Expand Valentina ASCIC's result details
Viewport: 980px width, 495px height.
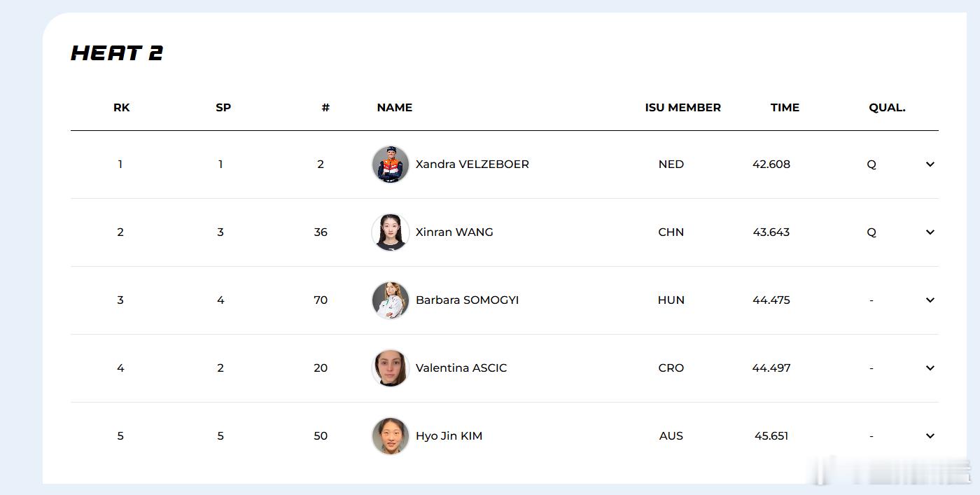[930, 368]
